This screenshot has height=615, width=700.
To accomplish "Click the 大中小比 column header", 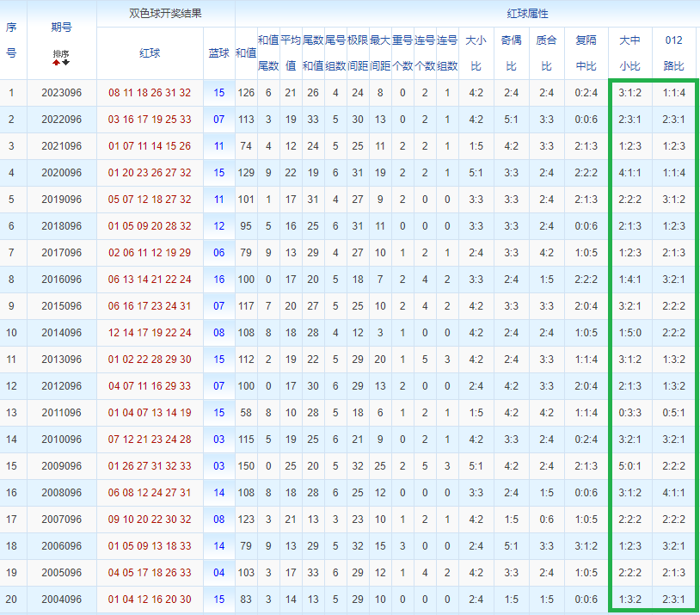I will [x=629, y=53].
